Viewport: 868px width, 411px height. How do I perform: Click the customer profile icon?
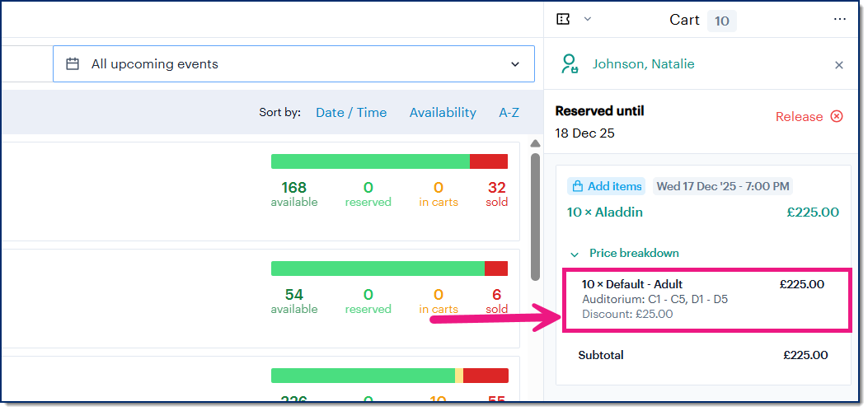[x=570, y=63]
